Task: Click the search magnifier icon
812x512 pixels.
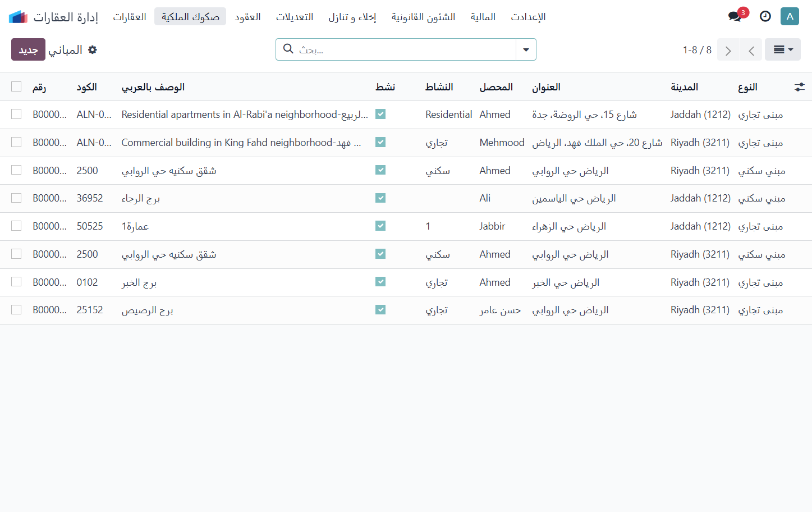Action: tap(288, 49)
